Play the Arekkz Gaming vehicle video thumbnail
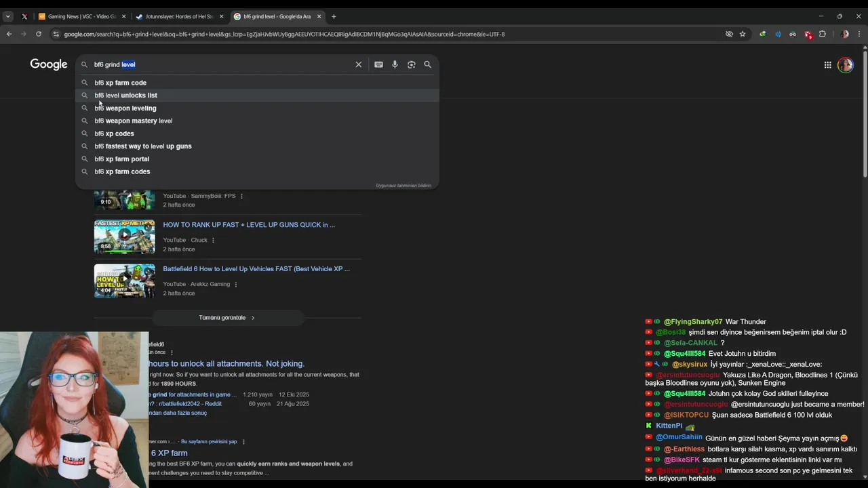The width and height of the screenshot is (868, 488). pos(125,281)
